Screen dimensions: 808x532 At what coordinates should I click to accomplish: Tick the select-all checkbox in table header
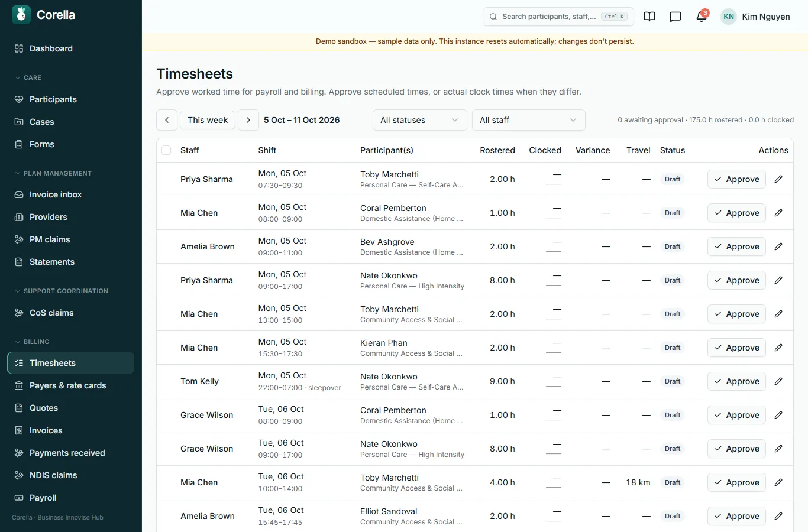(x=166, y=150)
